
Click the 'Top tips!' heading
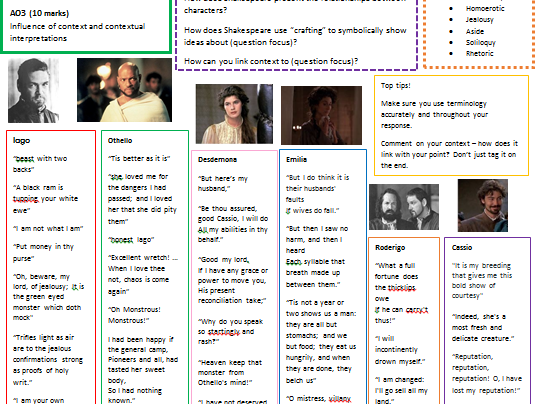pos(396,85)
